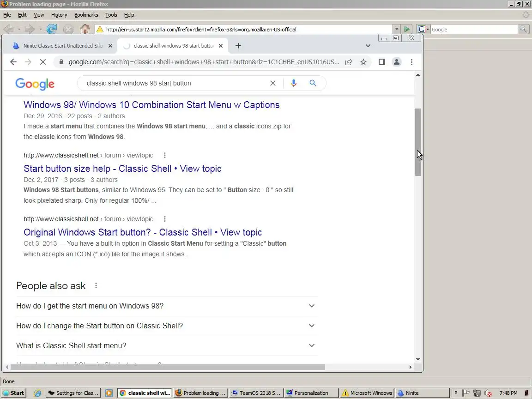Image resolution: width=532 pixels, height=399 pixels.
Task: Select classic shell windows 98 tab
Action: (x=173, y=46)
